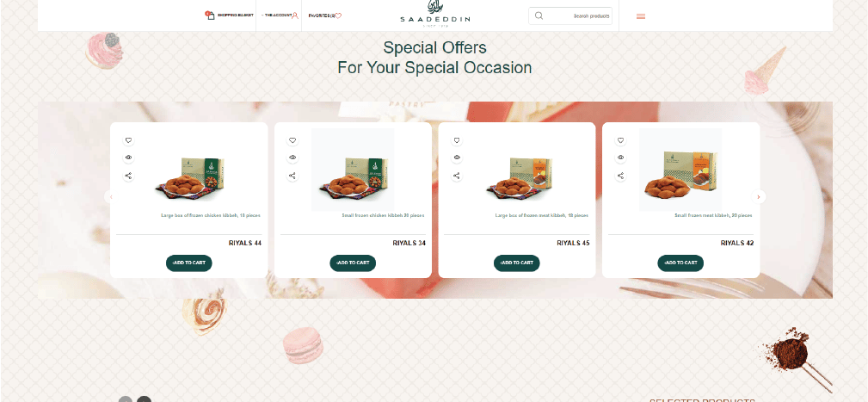Quick view the large chicken kibbeh box
Viewport: 868px width, 402px height.
pyautogui.click(x=128, y=158)
